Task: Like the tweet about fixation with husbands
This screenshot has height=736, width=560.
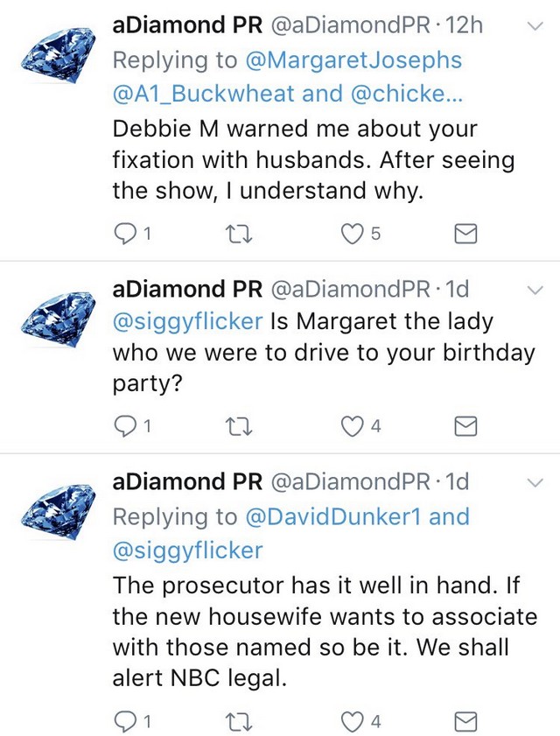Action: click(x=351, y=233)
